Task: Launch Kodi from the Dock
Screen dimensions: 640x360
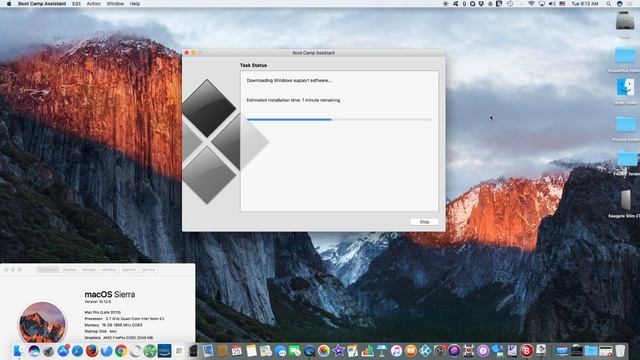Action: (425, 351)
